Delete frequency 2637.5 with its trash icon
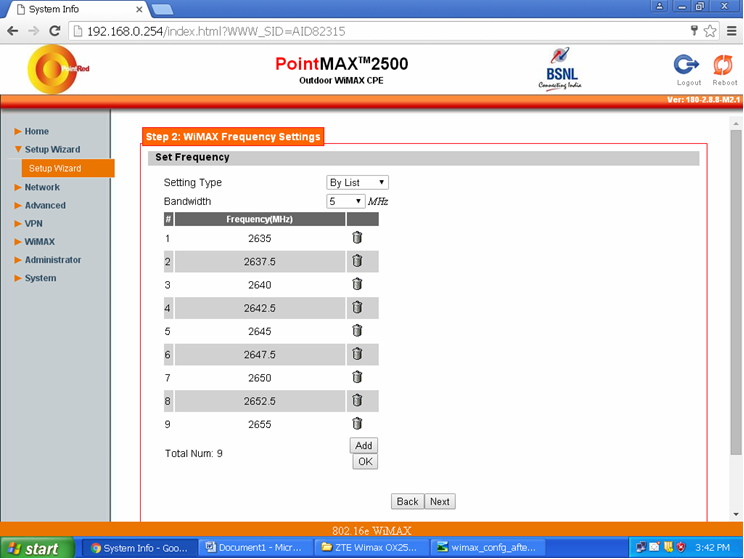 (357, 261)
